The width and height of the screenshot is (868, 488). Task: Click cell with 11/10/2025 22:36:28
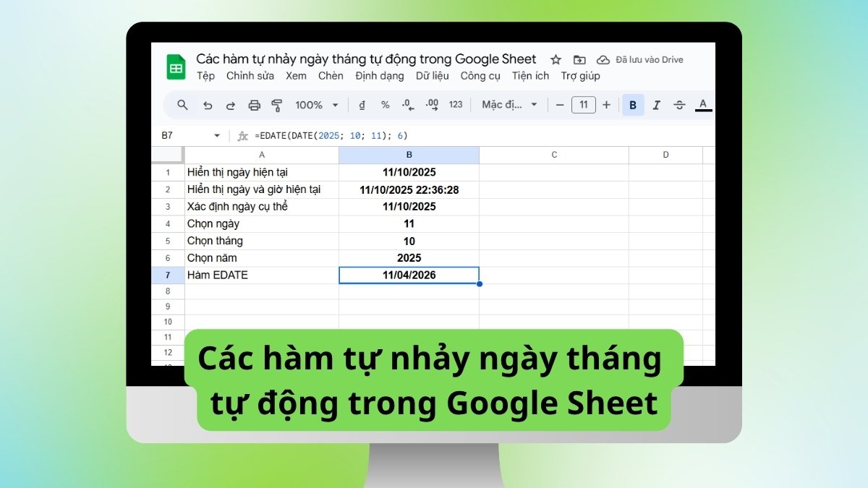coord(409,189)
